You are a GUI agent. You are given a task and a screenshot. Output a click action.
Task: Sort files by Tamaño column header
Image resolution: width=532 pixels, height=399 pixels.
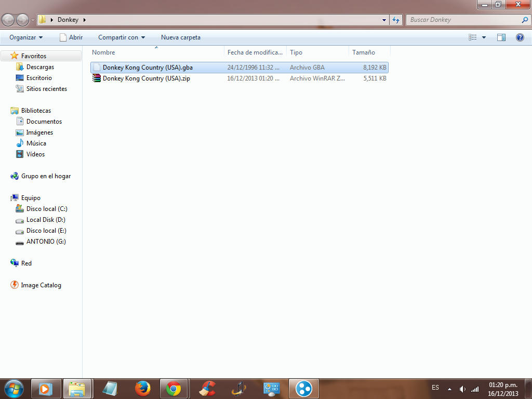pos(364,52)
